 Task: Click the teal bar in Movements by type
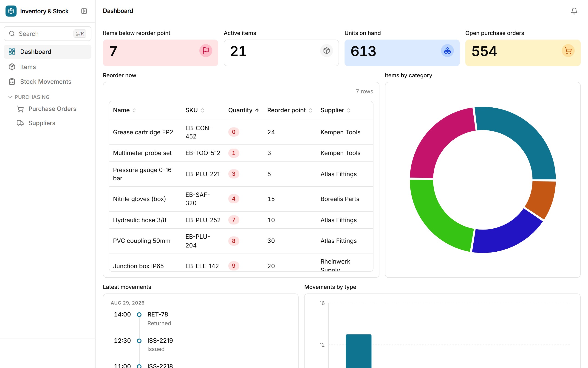[358, 351]
